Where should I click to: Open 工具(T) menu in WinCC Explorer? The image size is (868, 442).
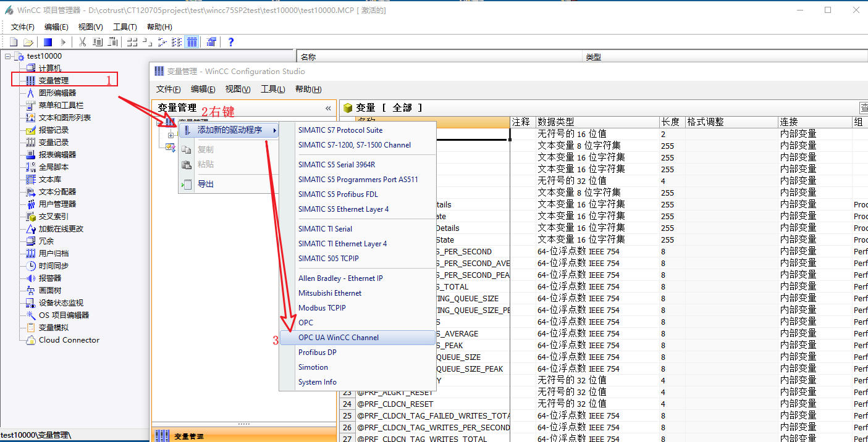(x=125, y=27)
